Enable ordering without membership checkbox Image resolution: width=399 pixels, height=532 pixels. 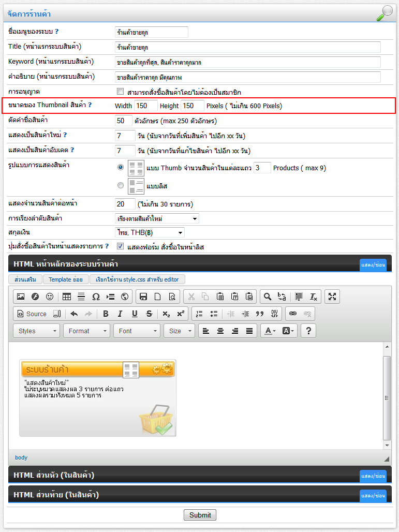pos(120,92)
